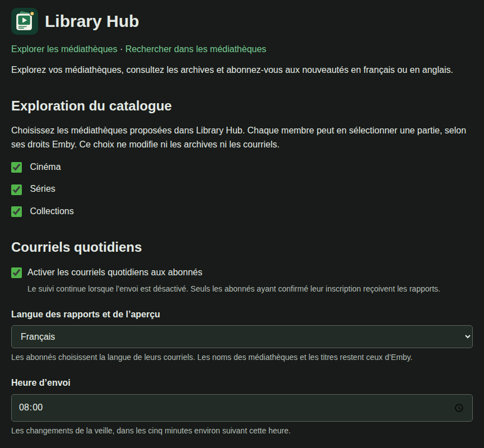This screenshot has height=448, width=484.
Task: Click the paragraph 'Choisissez les médiathèques proposées'
Action: [x=239, y=137]
